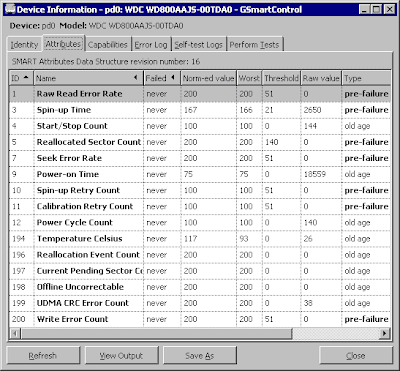Click the Worst column header
400x371 pixels.
249,78
